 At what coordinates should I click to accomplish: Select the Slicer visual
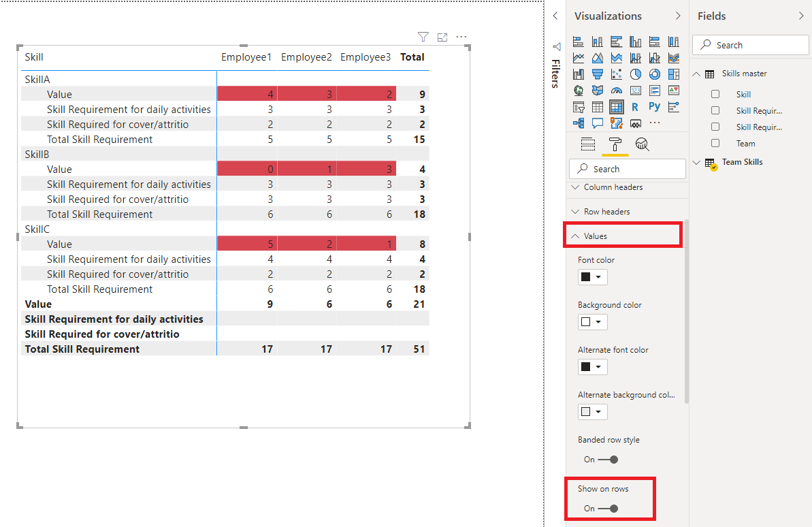pos(579,107)
